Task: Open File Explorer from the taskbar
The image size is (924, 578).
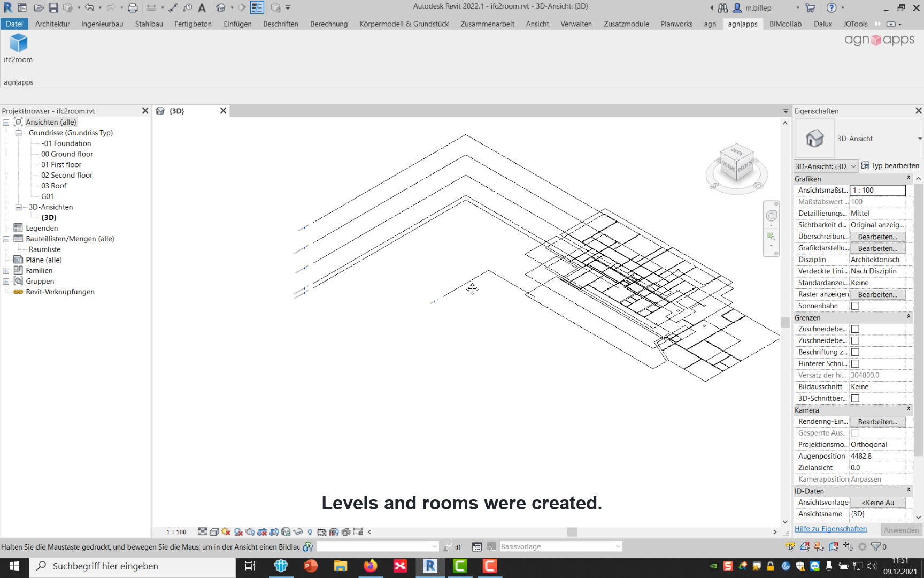Action: coord(340,566)
